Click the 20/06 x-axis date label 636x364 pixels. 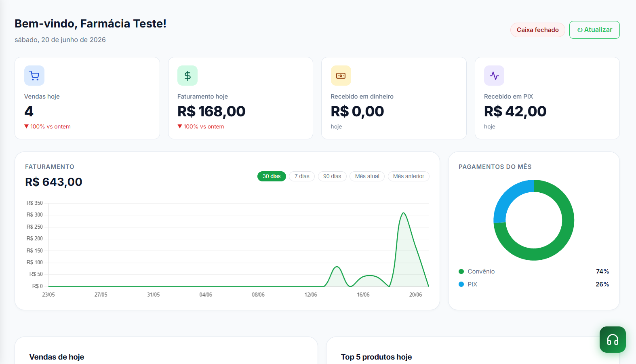tap(415, 295)
